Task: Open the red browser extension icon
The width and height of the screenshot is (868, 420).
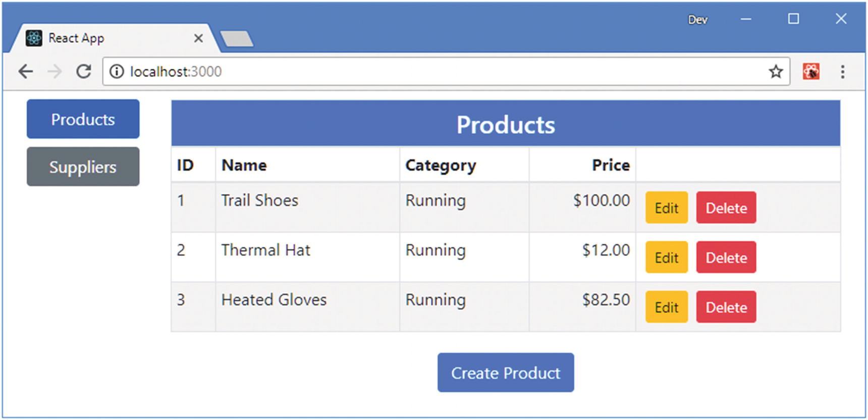Action: coord(811,72)
